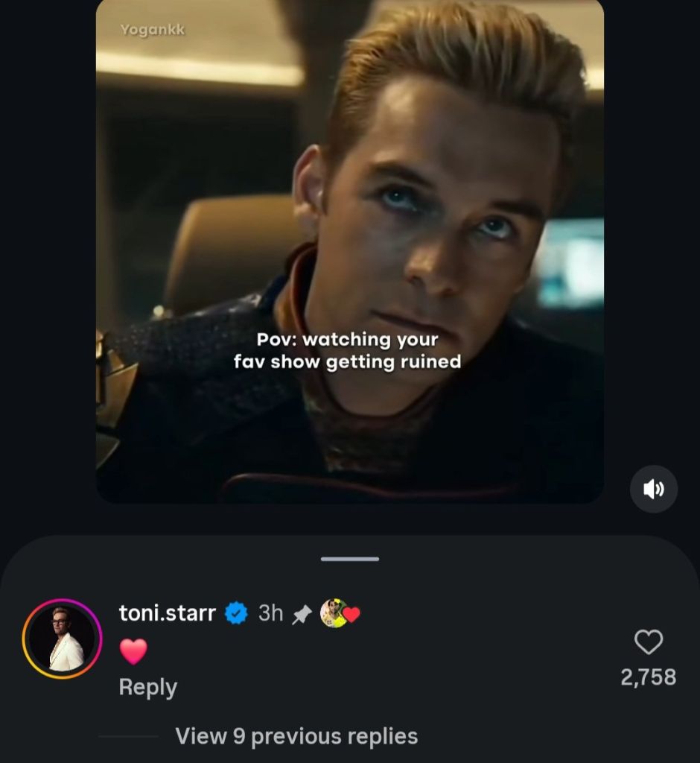This screenshot has width=700, height=763.
Task: Open toni.starr's story from the profile picture
Action: coord(63,639)
